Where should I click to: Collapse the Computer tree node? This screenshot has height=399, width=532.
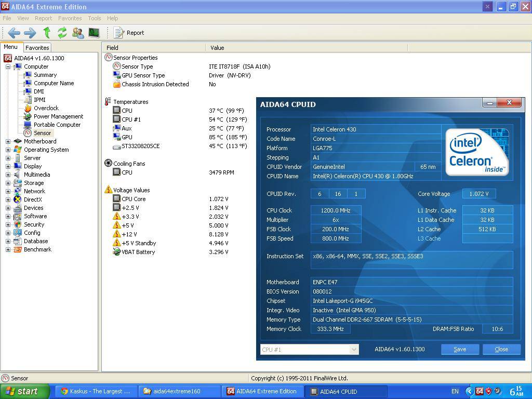[x=8, y=66]
